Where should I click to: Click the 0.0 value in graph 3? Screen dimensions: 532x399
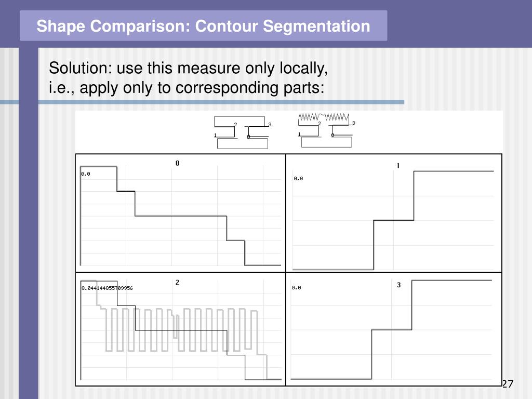[x=296, y=288]
